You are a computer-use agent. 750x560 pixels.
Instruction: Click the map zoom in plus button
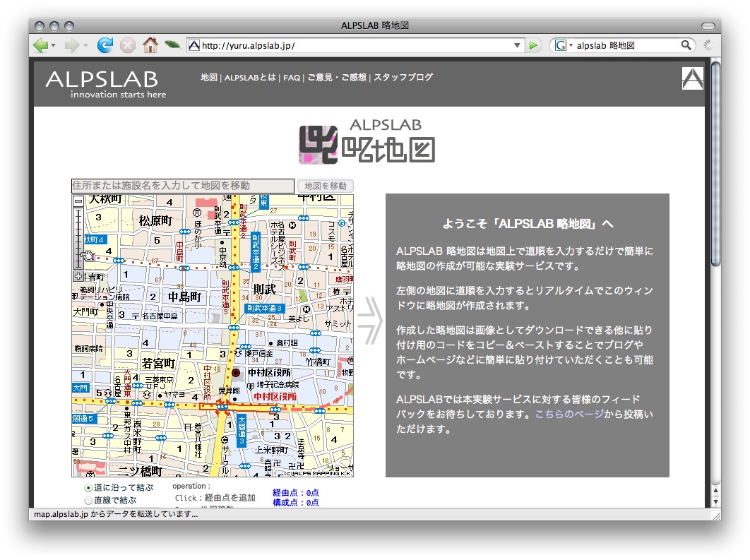tap(78, 276)
